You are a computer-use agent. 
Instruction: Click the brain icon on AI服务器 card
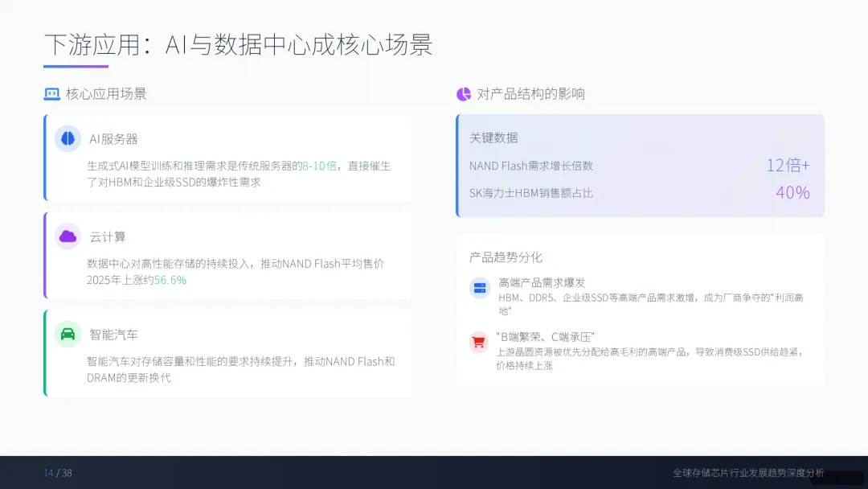pos(68,138)
